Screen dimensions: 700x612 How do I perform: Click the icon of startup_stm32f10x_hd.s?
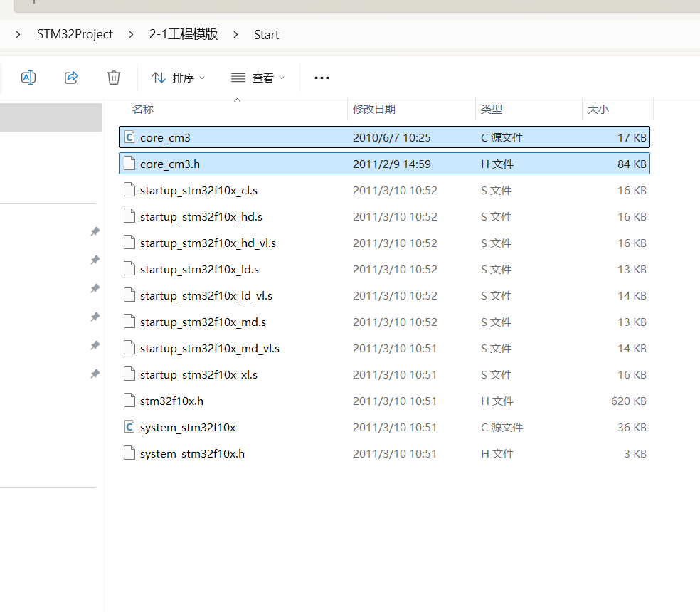(129, 216)
